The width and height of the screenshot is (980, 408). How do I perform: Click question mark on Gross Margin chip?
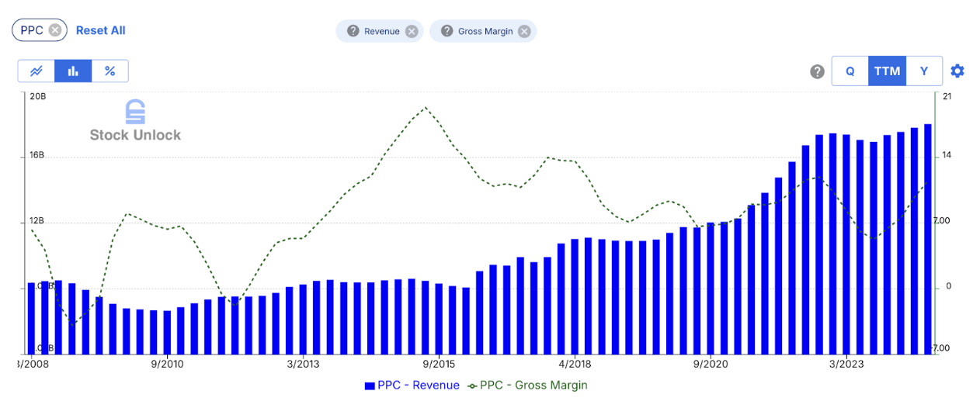pyautogui.click(x=447, y=31)
